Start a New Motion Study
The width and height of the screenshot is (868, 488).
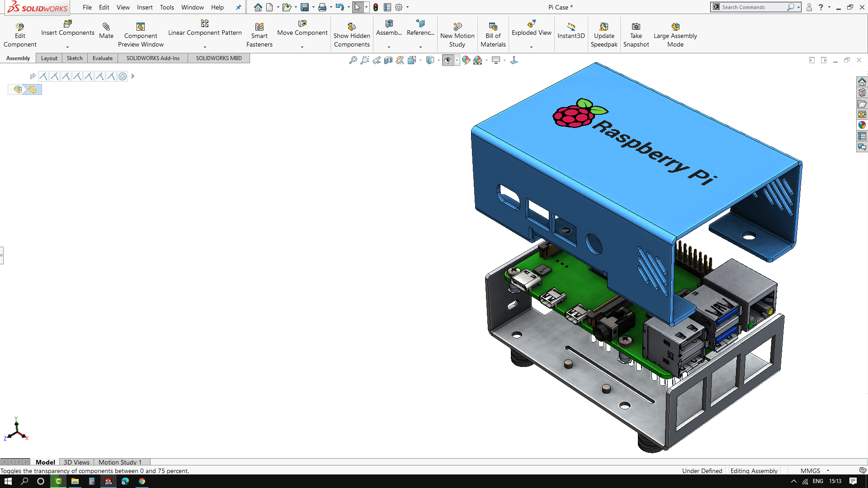(457, 35)
